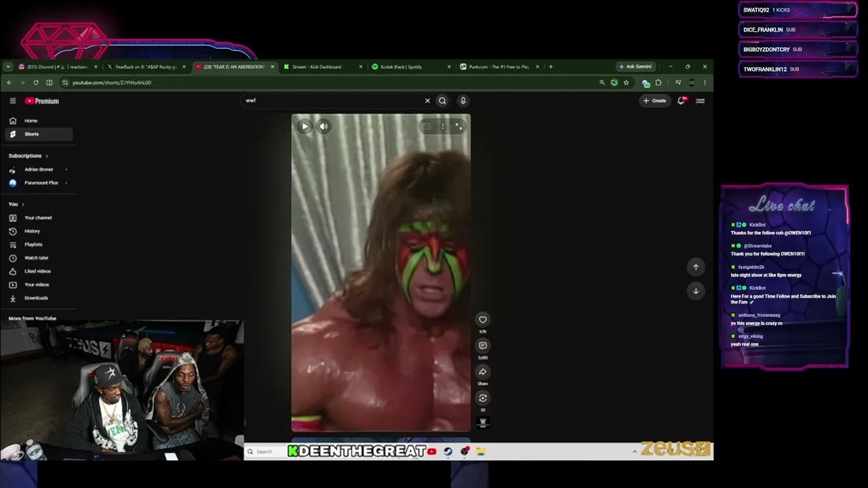The width and height of the screenshot is (868, 488).
Task: Open the browser extensions puzzle icon
Action: pyautogui.click(x=658, y=83)
